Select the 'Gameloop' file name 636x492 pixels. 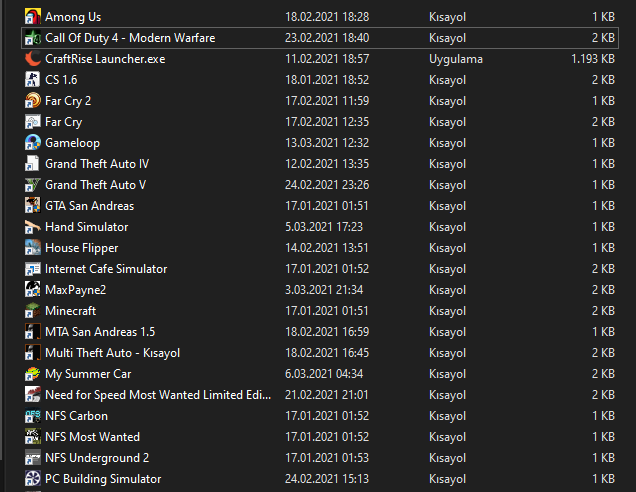click(73, 143)
